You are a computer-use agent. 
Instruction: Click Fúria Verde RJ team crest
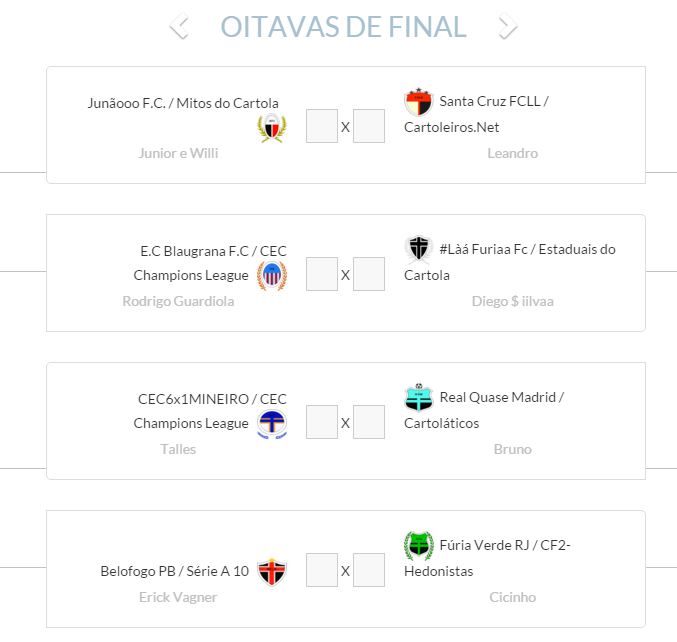tap(418, 545)
